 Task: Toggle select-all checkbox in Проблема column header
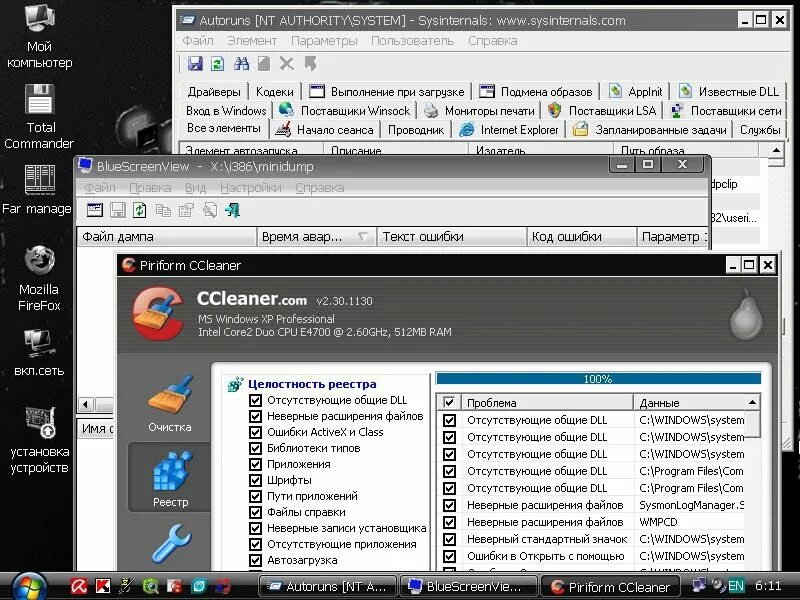(449, 403)
